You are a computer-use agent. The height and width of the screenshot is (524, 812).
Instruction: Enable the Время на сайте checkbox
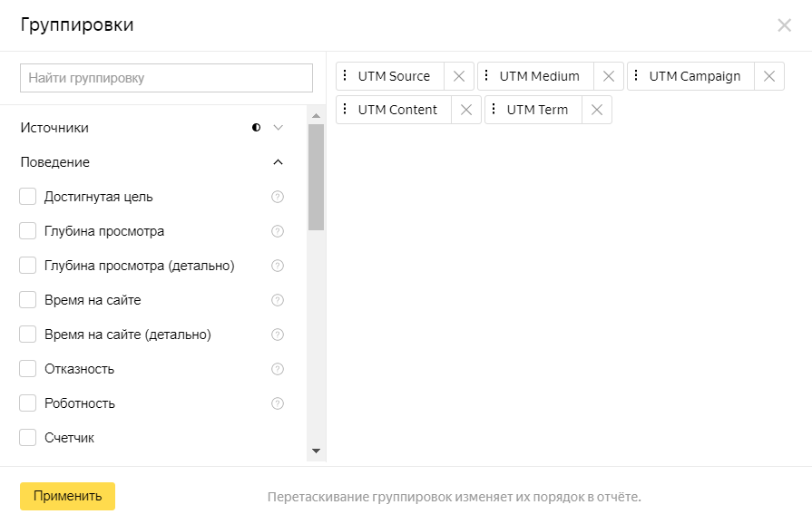point(27,299)
